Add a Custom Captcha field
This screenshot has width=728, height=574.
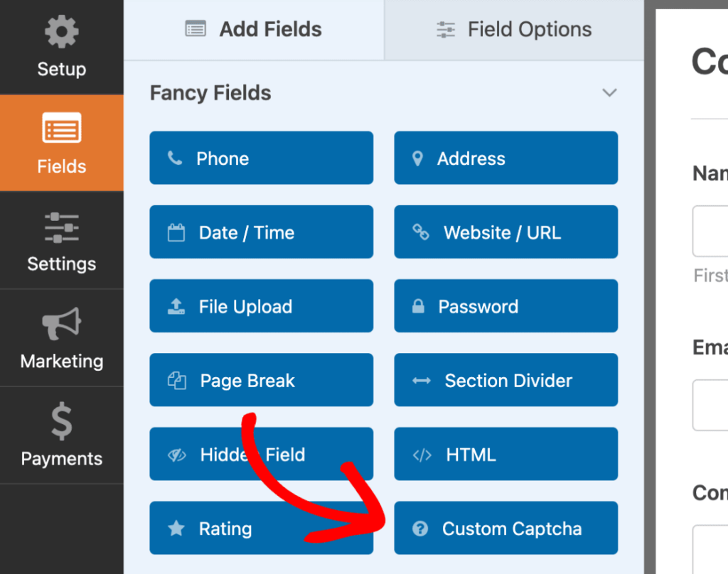505,528
